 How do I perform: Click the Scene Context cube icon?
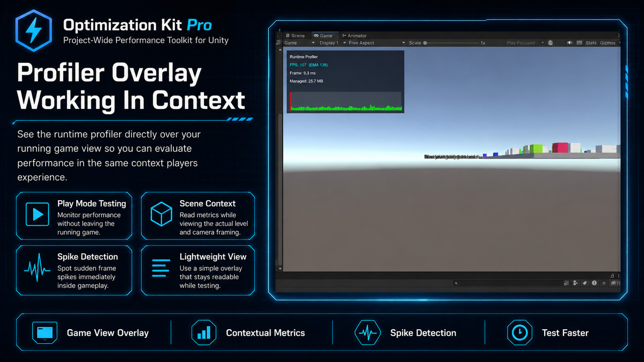[160, 215]
